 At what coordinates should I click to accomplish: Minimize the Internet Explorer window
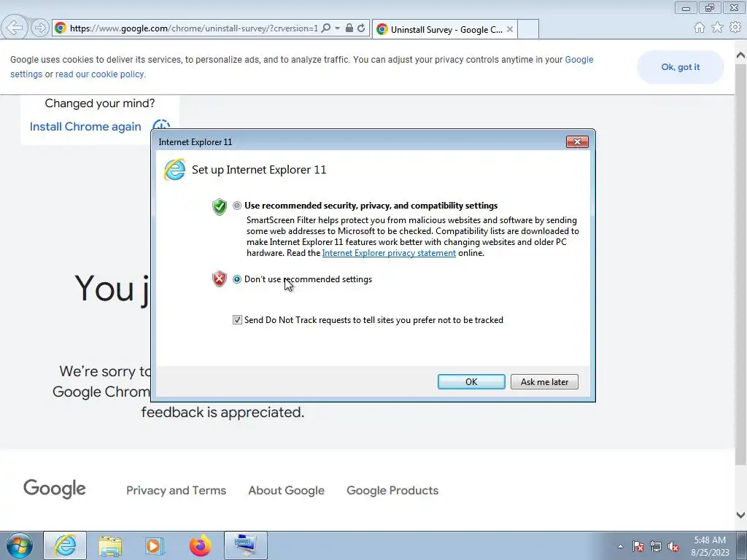(x=686, y=8)
